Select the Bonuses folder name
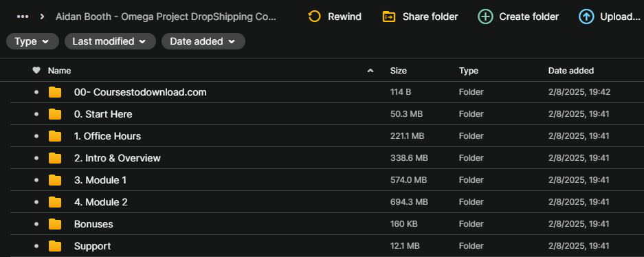The height and width of the screenshot is (257, 644). [93, 224]
